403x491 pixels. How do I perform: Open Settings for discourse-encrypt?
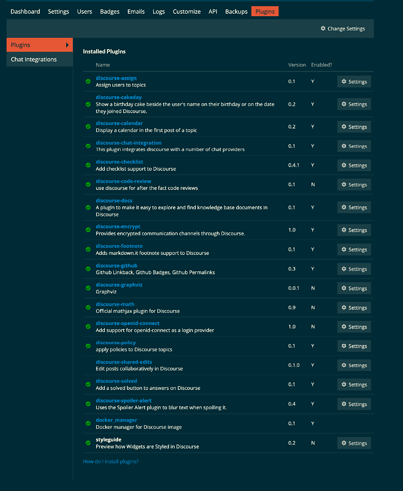(x=354, y=230)
